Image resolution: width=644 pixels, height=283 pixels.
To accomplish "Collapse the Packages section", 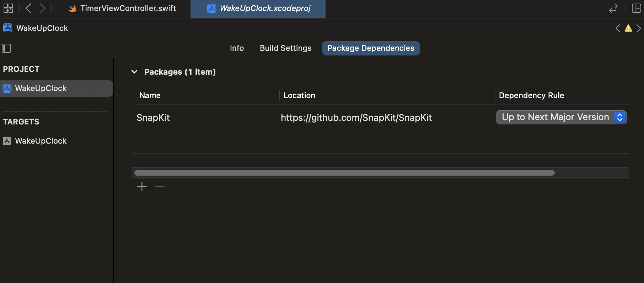I will tap(134, 72).
